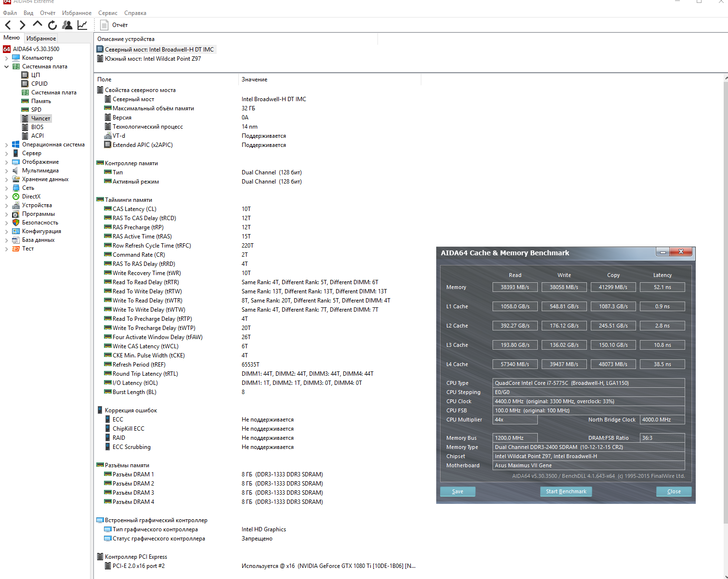This screenshot has height=579, width=728.
Task: Go back with the left arrow toolbar icon
Action: (x=8, y=25)
